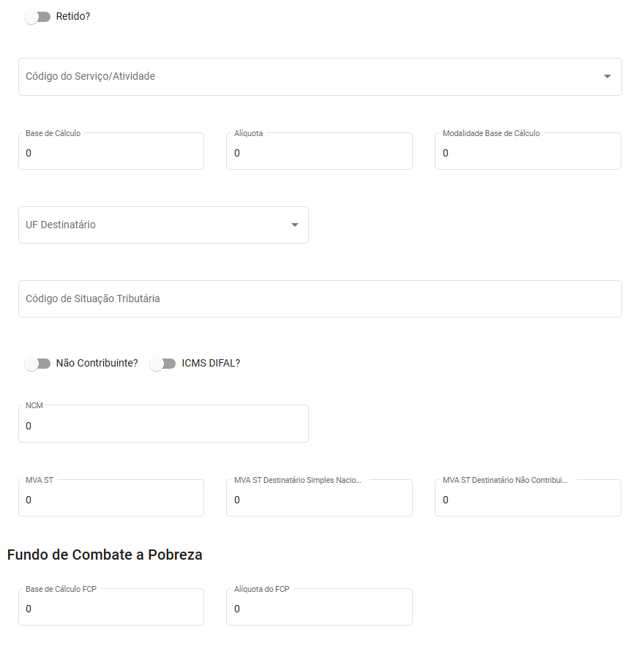This screenshot has width=644, height=646.
Task: Focus the Base de Cálculo FCP field
Action: pyautogui.click(x=111, y=609)
